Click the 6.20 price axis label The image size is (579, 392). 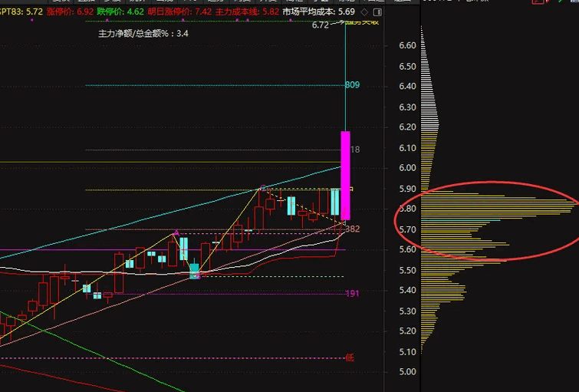pyautogui.click(x=408, y=127)
